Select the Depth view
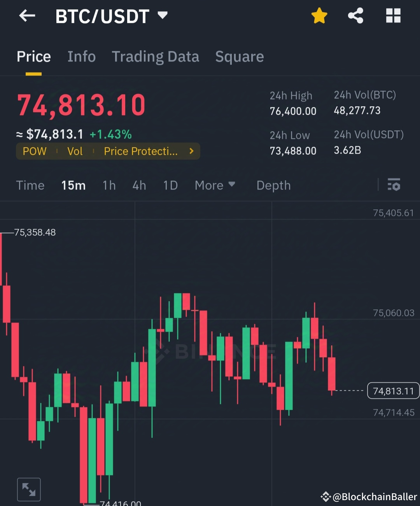Viewport: 420px width, 506px height. tap(273, 185)
